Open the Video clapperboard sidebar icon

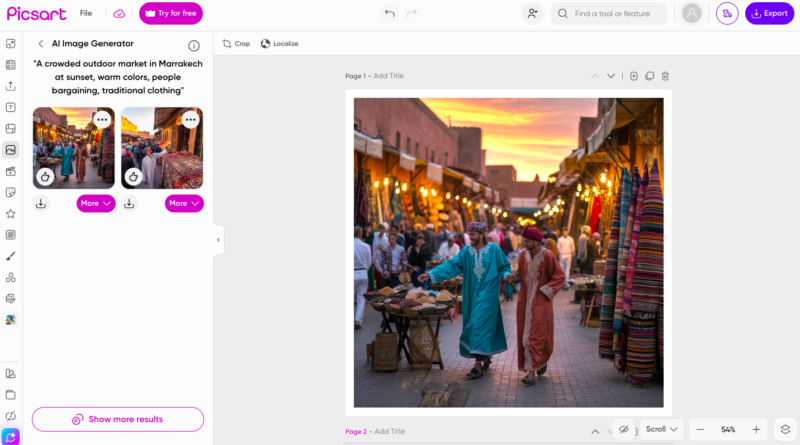click(x=11, y=171)
